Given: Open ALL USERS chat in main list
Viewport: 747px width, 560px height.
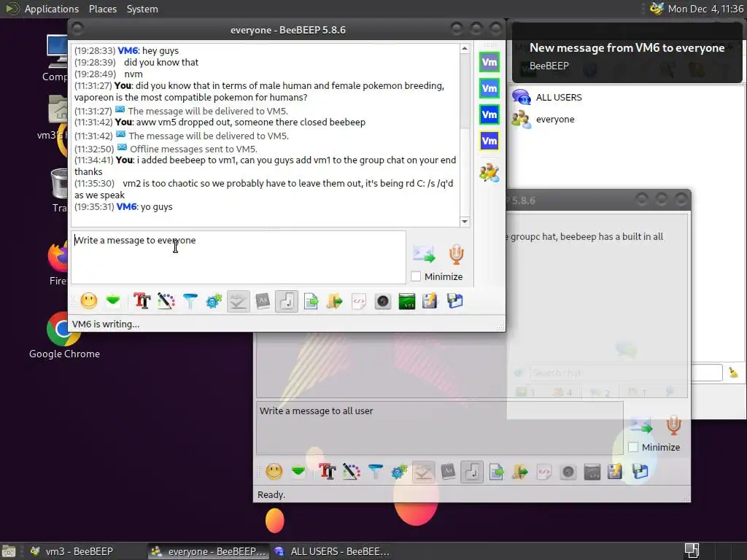Looking at the screenshot, I should pyautogui.click(x=547, y=97).
